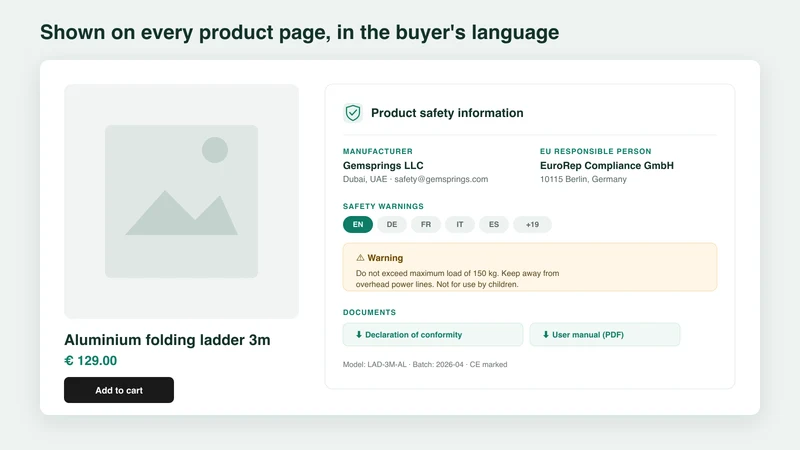Click the SAFETY WARNINGS label
This screenshot has height=450, width=800.
pos(383,206)
